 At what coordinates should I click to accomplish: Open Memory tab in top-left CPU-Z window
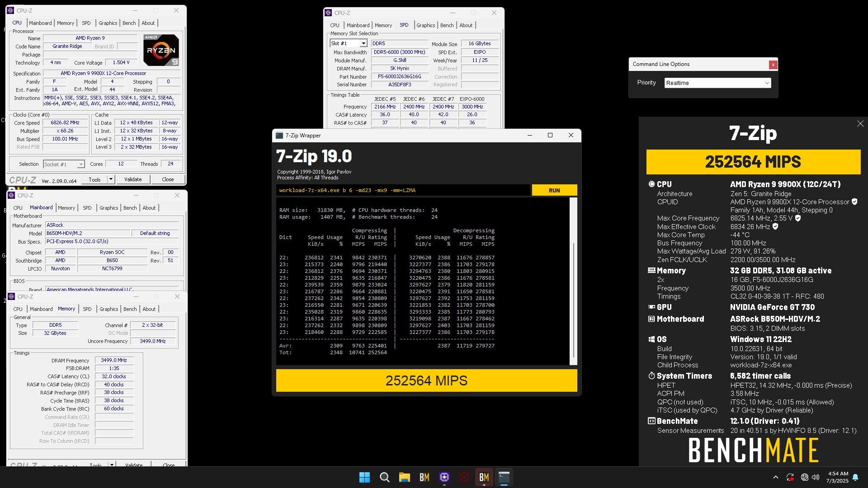(x=66, y=23)
